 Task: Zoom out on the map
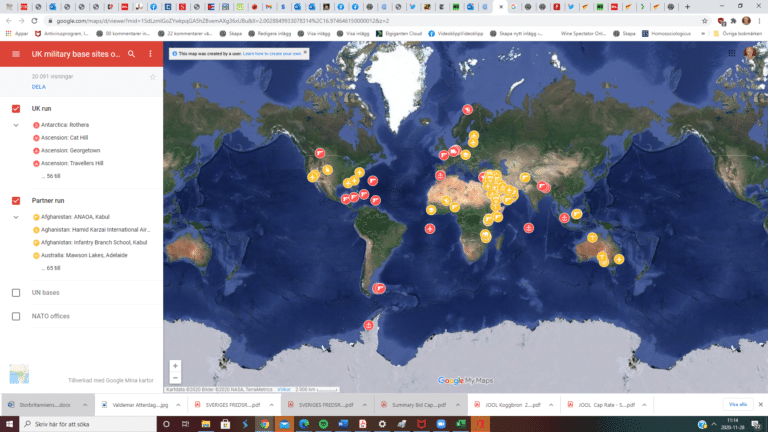pos(175,378)
